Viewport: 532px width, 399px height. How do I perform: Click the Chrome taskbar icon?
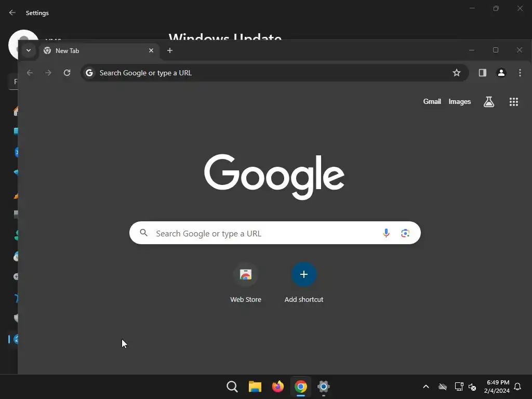coord(301,387)
